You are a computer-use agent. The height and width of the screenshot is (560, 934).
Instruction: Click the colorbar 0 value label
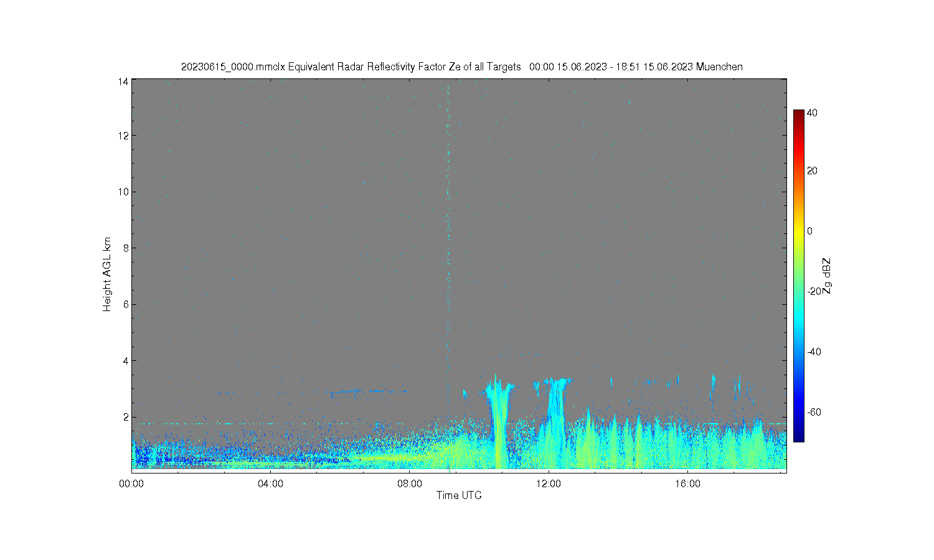[809, 231]
